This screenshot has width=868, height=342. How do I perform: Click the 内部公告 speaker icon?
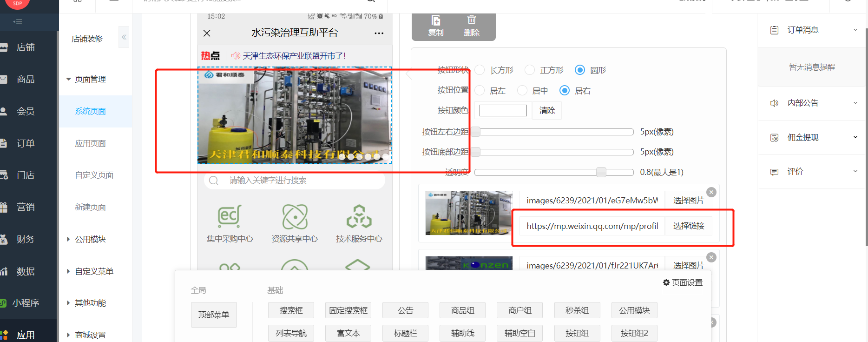pyautogui.click(x=774, y=103)
